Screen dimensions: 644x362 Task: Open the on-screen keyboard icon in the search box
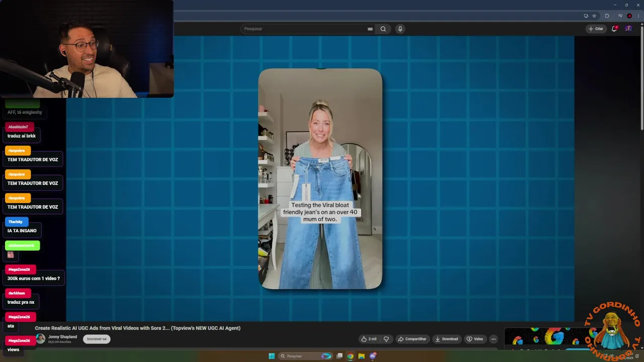370,29
